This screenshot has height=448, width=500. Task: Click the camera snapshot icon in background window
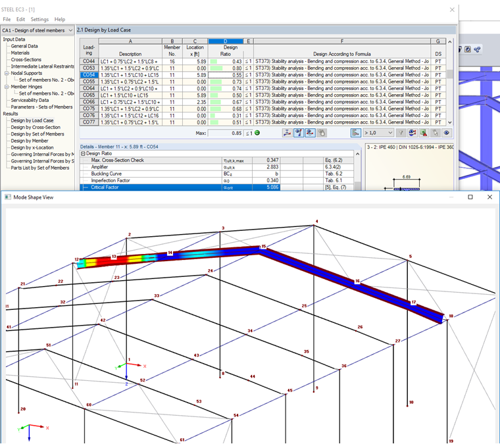[x=468, y=49]
